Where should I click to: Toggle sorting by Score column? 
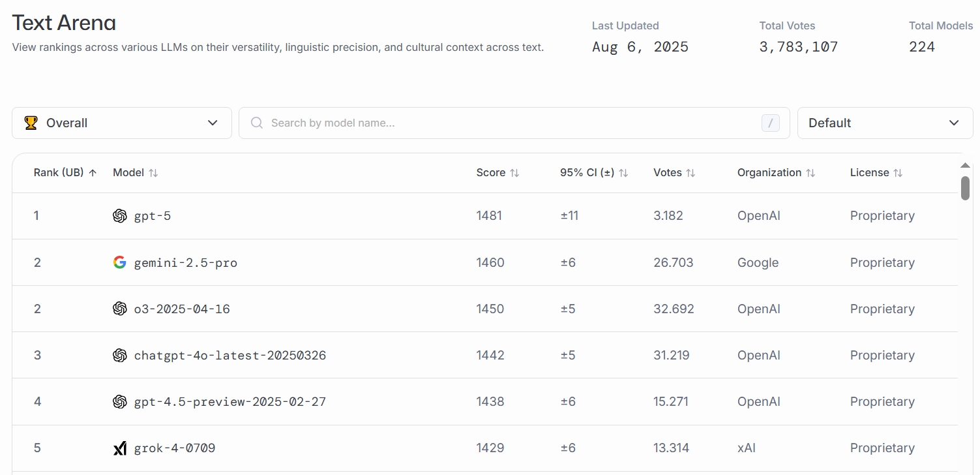[x=497, y=173]
